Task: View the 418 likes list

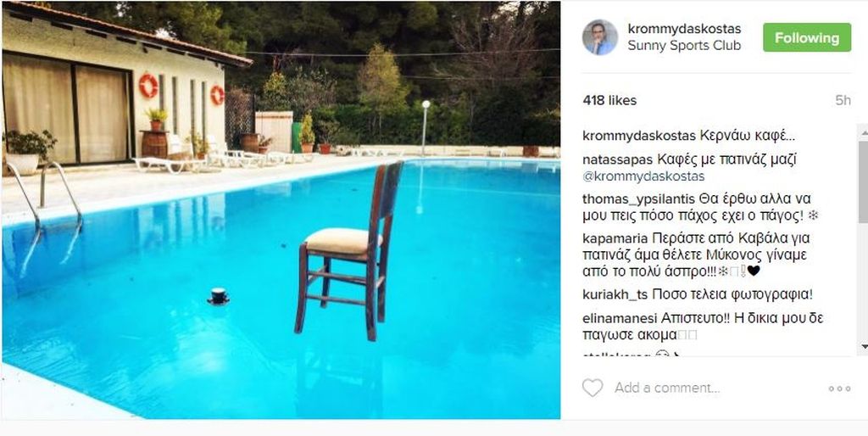Action: click(609, 100)
